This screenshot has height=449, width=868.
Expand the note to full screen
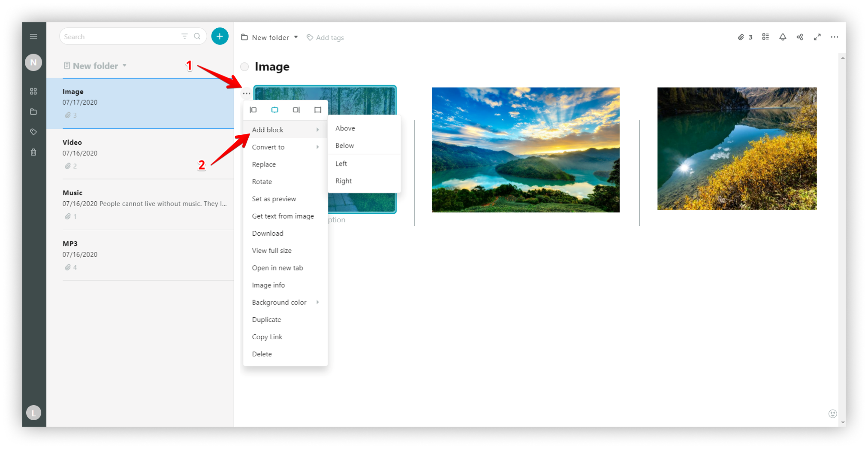tap(817, 37)
